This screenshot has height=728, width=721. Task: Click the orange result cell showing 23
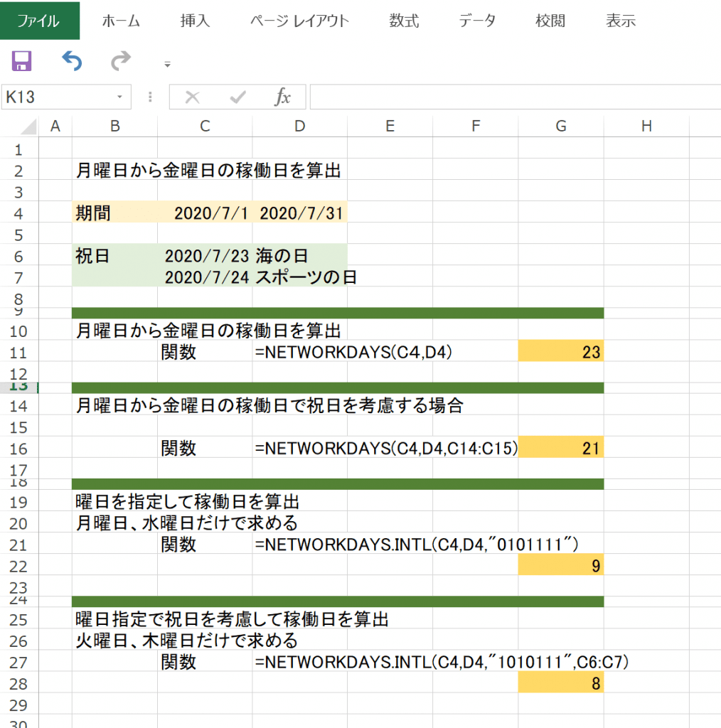coord(561,352)
